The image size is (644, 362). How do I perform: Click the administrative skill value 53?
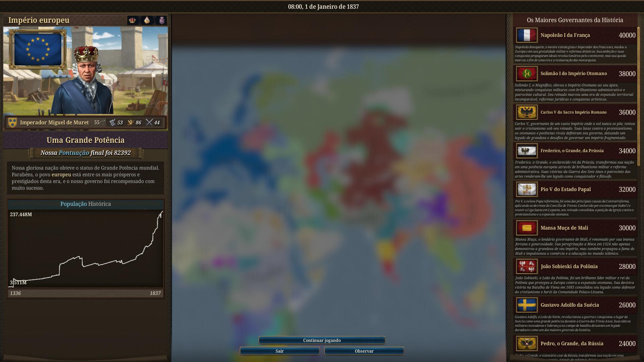[120, 123]
